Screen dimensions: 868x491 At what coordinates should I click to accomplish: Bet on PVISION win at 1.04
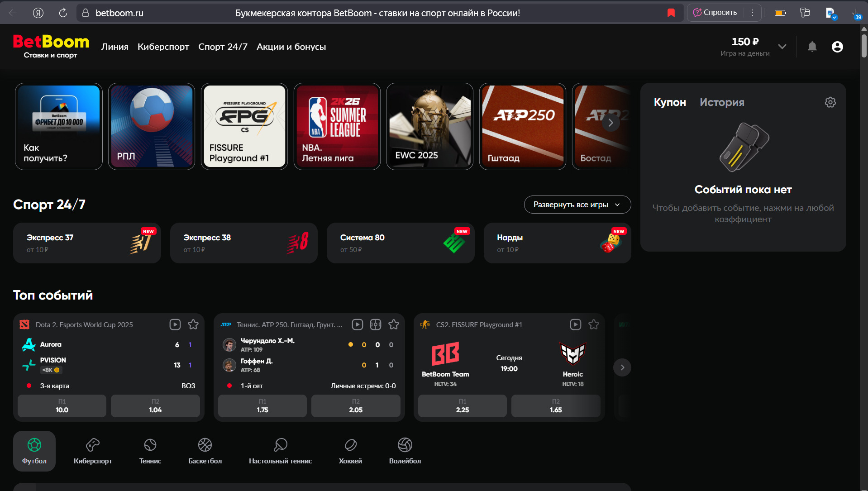155,406
